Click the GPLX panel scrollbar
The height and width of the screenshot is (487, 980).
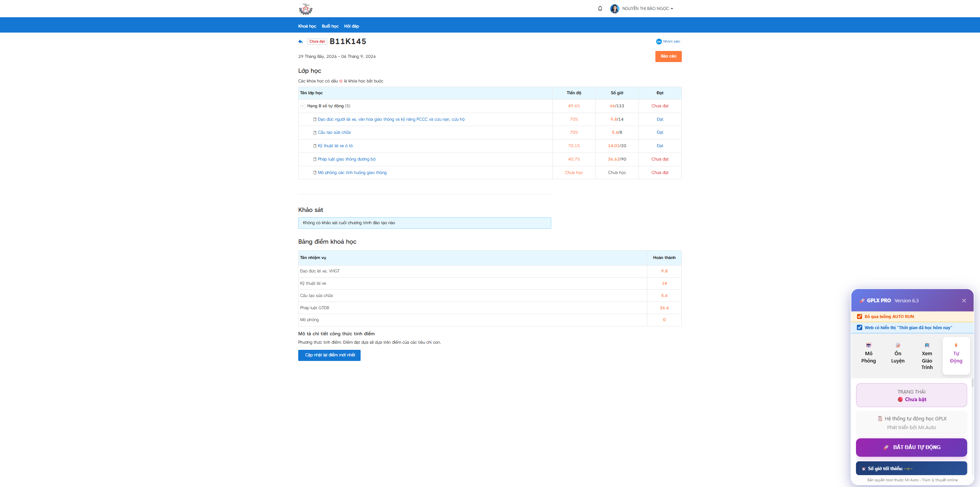pos(972,382)
